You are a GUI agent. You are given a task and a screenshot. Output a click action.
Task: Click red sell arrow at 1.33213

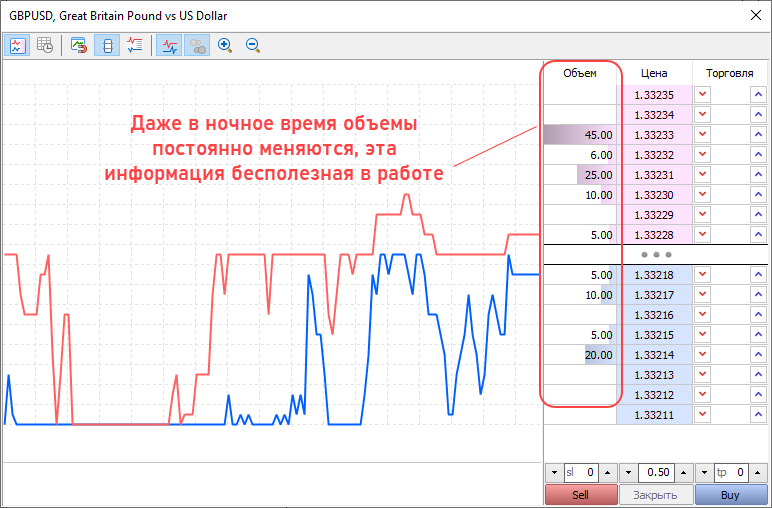click(703, 375)
